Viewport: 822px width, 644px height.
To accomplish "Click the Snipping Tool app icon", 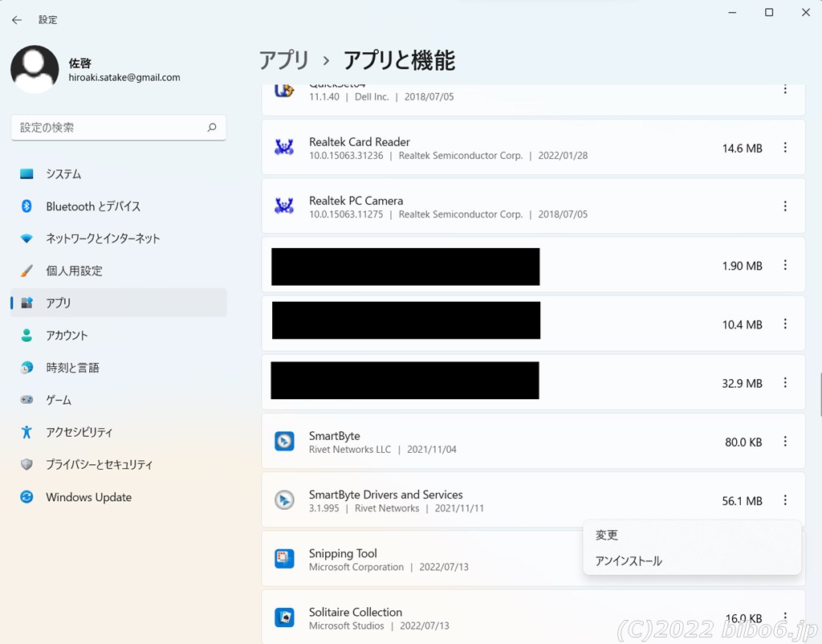I will pyautogui.click(x=284, y=559).
